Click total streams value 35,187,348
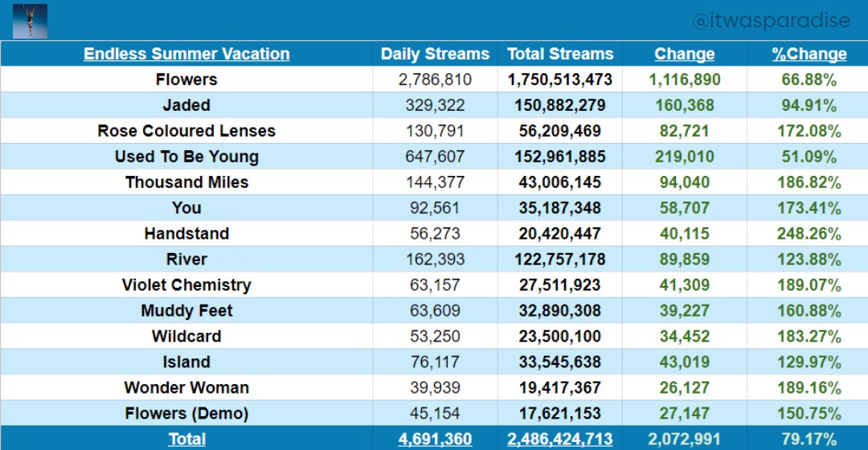This screenshot has height=450, width=868. [x=560, y=208]
